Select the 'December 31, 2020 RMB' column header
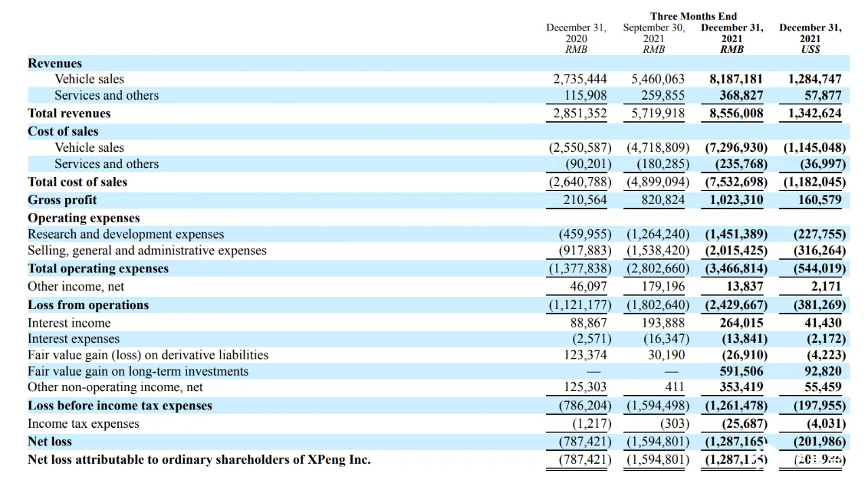This screenshot has height=482, width=868. coord(576,39)
